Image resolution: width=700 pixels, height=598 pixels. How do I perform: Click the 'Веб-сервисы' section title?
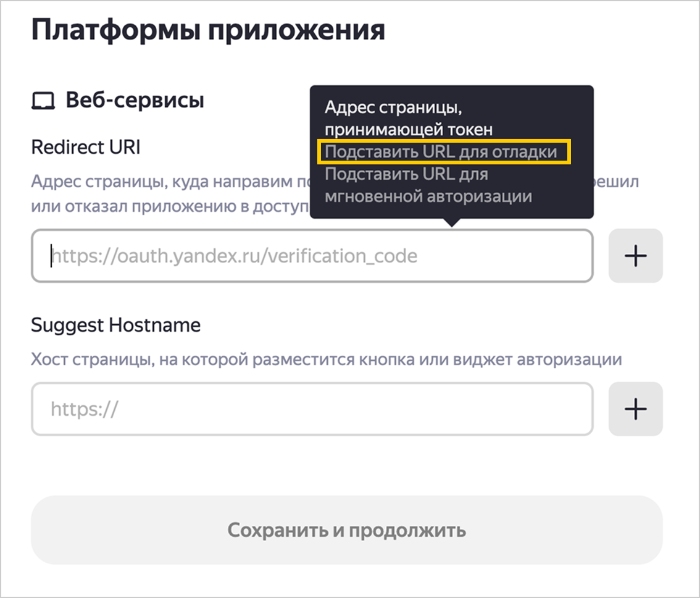135,99
